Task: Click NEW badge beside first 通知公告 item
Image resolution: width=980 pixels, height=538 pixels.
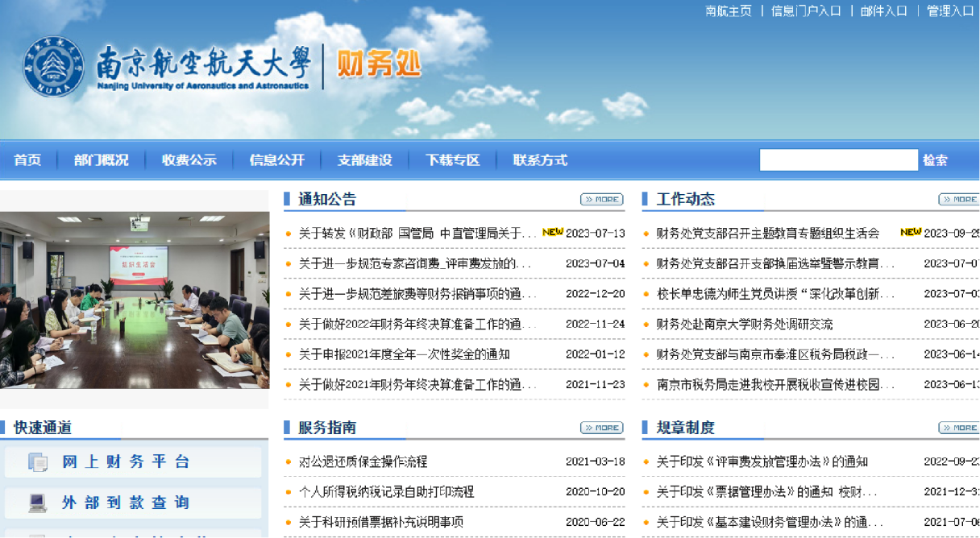Action: (x=552, y=233)
